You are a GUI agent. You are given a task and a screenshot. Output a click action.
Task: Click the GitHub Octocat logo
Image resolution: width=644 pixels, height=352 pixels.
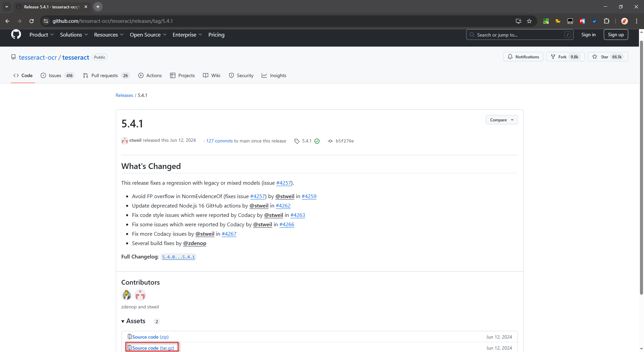click(x=16, y=35)
